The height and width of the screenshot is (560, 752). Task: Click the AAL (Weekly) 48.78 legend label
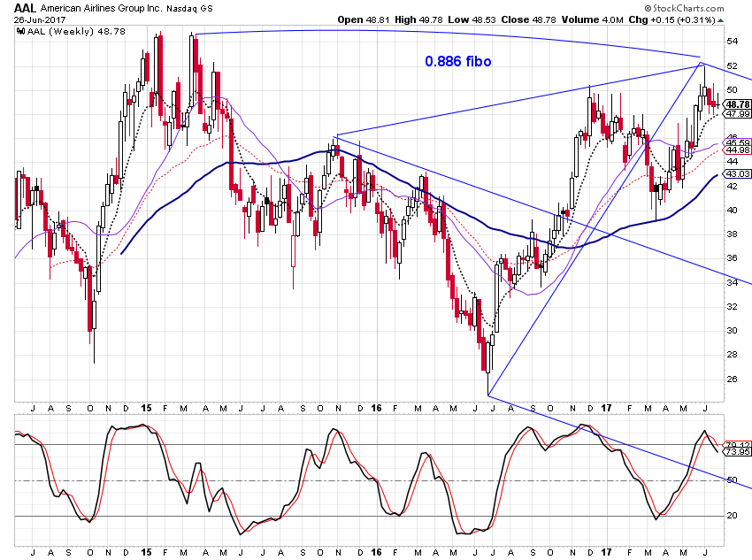tap(76, 32)
